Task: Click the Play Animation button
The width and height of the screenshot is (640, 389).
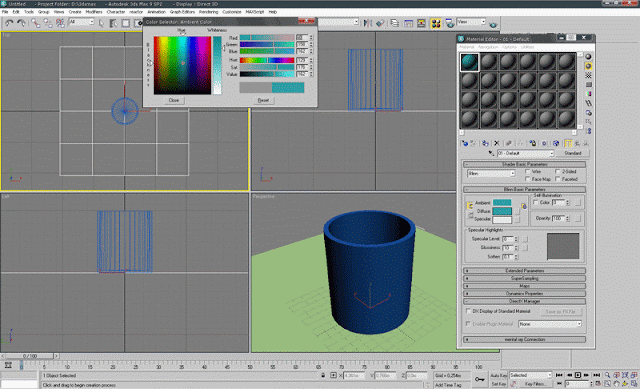Action: [x=578, y=375]
